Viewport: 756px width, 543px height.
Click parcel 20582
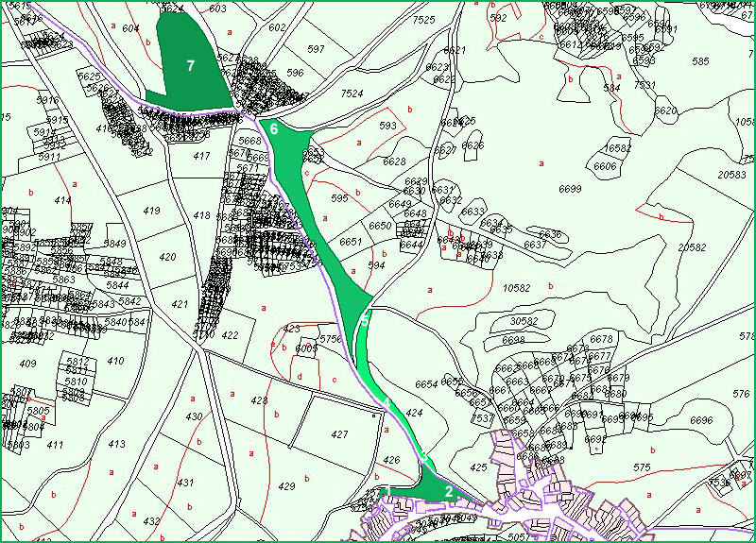(x=692, y=246)
